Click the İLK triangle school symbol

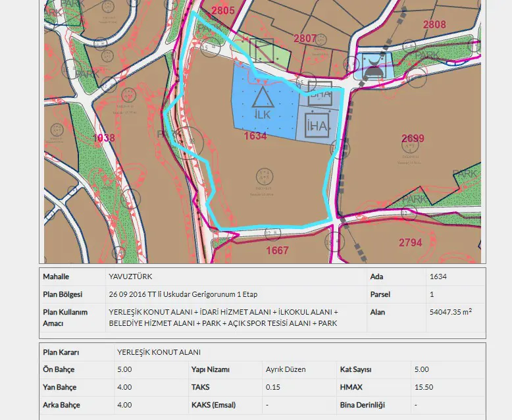click(x=263, y=97)
